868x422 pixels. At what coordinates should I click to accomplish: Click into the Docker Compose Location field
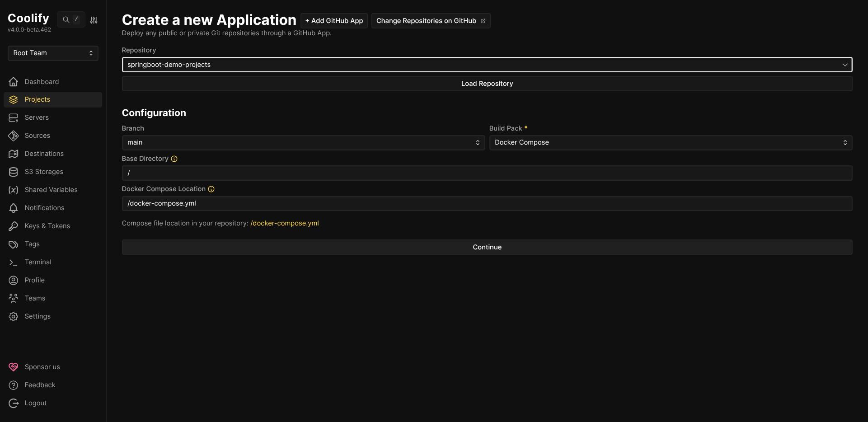487,204
